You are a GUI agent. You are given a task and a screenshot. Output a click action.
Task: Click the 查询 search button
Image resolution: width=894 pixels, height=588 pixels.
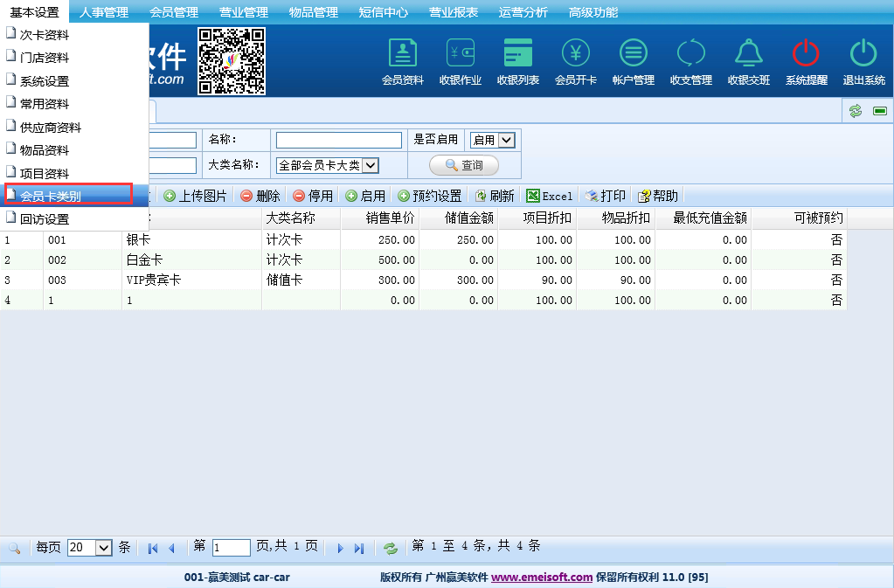463,165
